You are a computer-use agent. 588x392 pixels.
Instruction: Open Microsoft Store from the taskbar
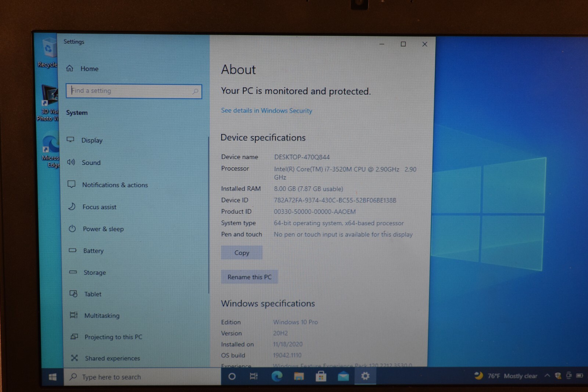click(x=321, y=376)
